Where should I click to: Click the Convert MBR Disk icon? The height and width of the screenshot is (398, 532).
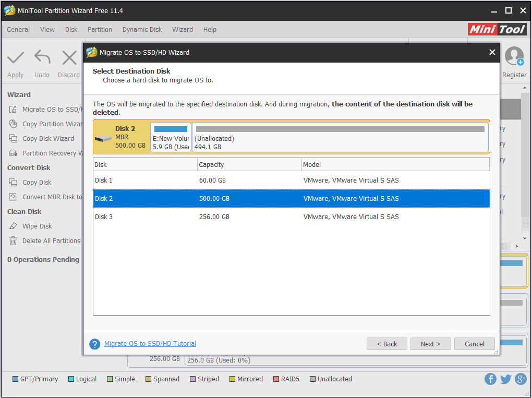tap(13, 197)
